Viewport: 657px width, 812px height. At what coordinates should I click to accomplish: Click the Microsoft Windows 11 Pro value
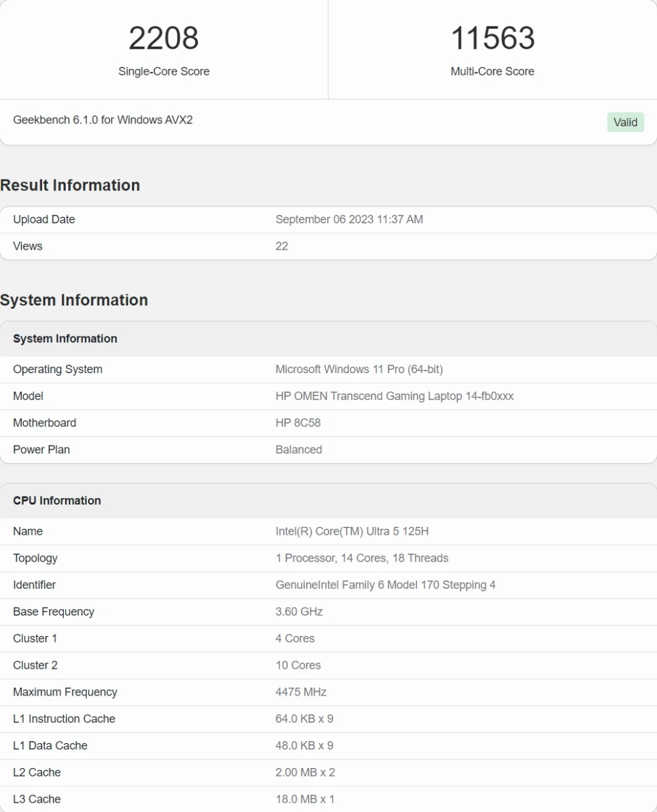(359, 369)
